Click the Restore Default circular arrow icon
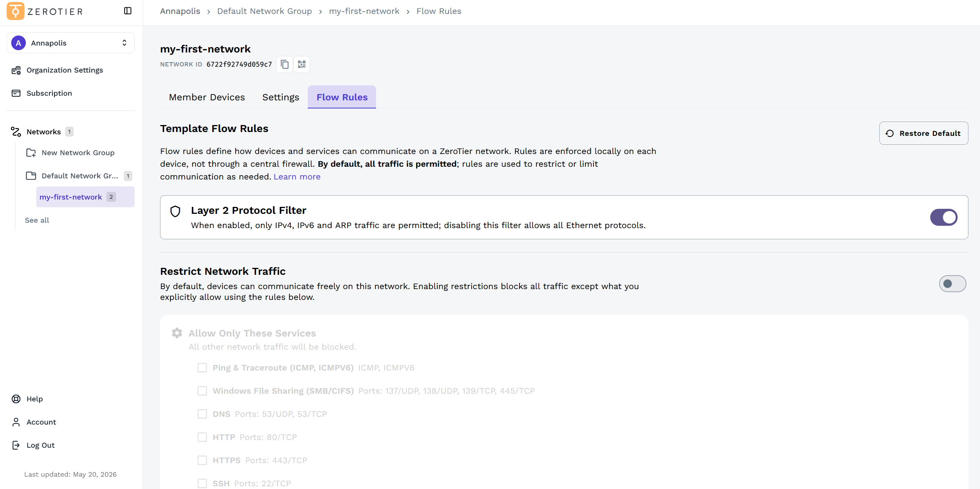This screenshot has height=489, width=980. pos(890,133)
